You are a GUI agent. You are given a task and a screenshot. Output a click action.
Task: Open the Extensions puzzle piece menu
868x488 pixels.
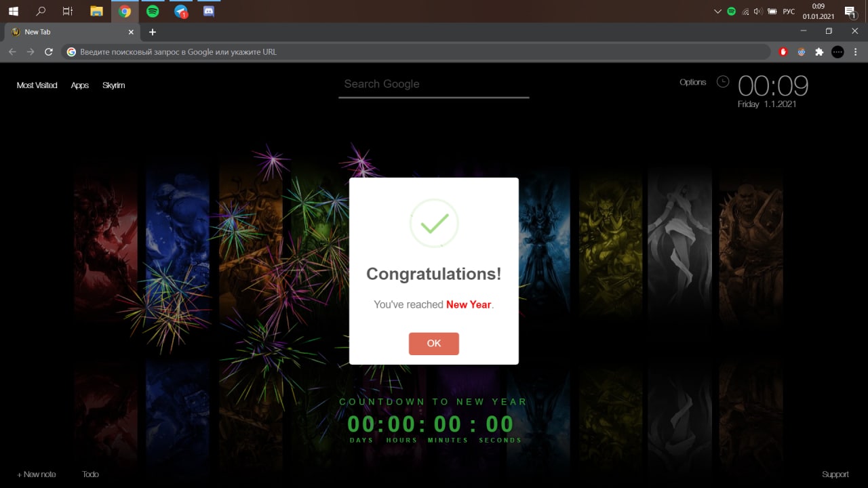[x=819, y=52]
